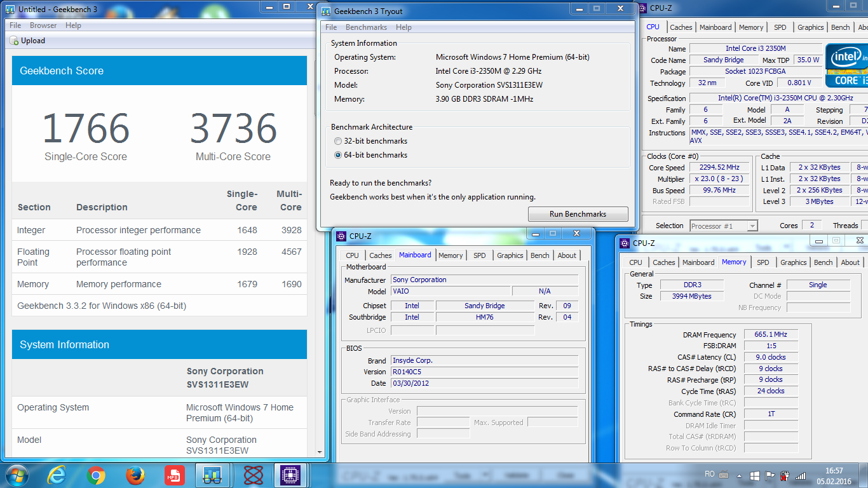
Task: Click the Single-Core Score 1766
Action: click(x=86, y=128)
